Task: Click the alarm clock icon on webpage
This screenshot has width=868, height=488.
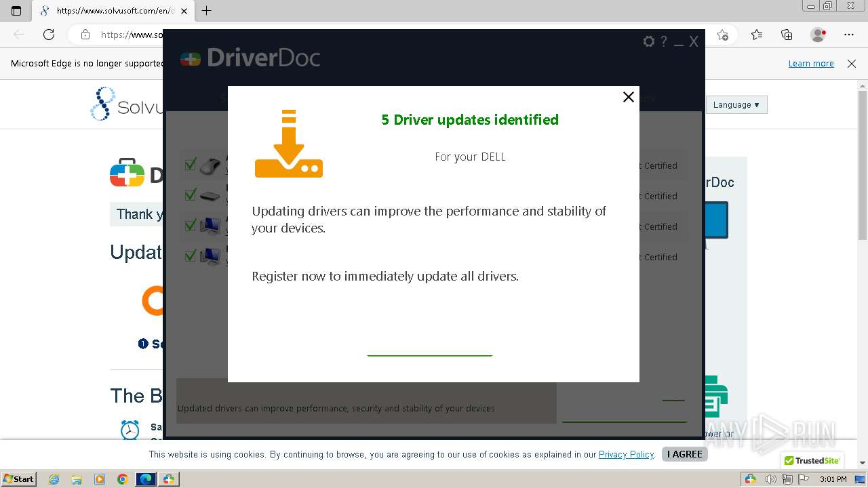Action: (x=130, y=430)
